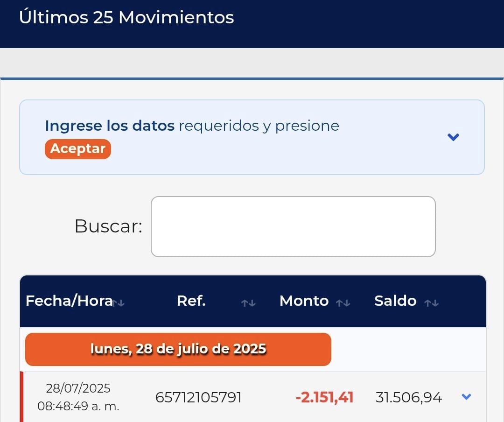Viewport: 504px width, 422px height.
Task: Click the sort arrows next to Monto
Action: click(343, 303)
